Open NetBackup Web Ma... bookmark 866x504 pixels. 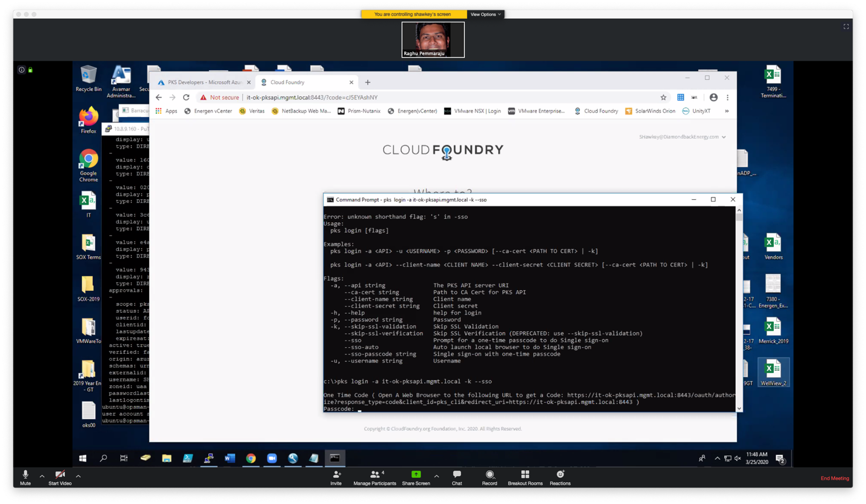(x=302, y=111)
